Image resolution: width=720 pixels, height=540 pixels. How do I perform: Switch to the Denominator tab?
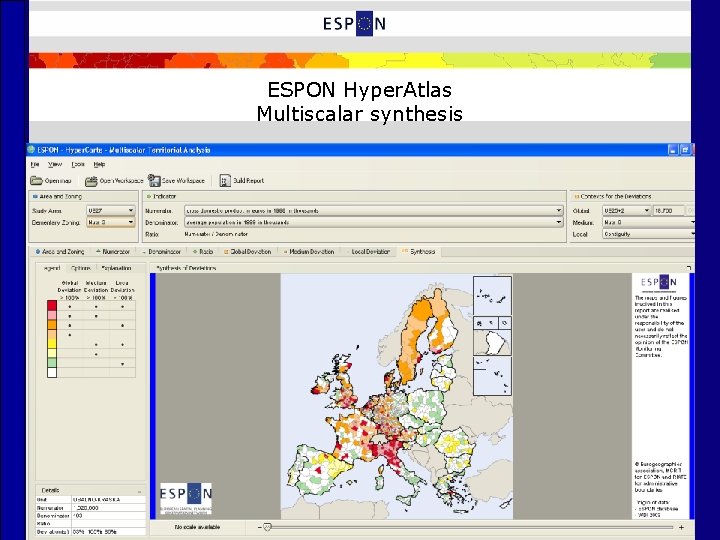click(161, 252)
